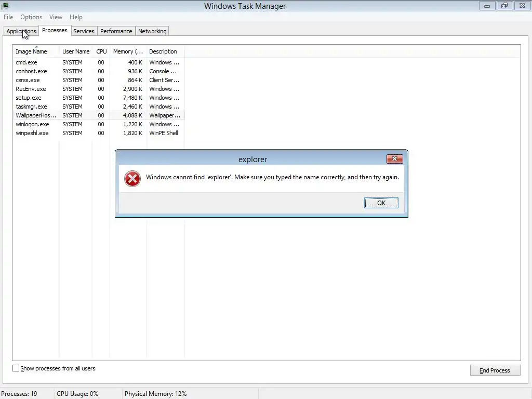Click Processes: 19 in status bar
This screenshot has width=532, height=399.
[x=19, y=394]
